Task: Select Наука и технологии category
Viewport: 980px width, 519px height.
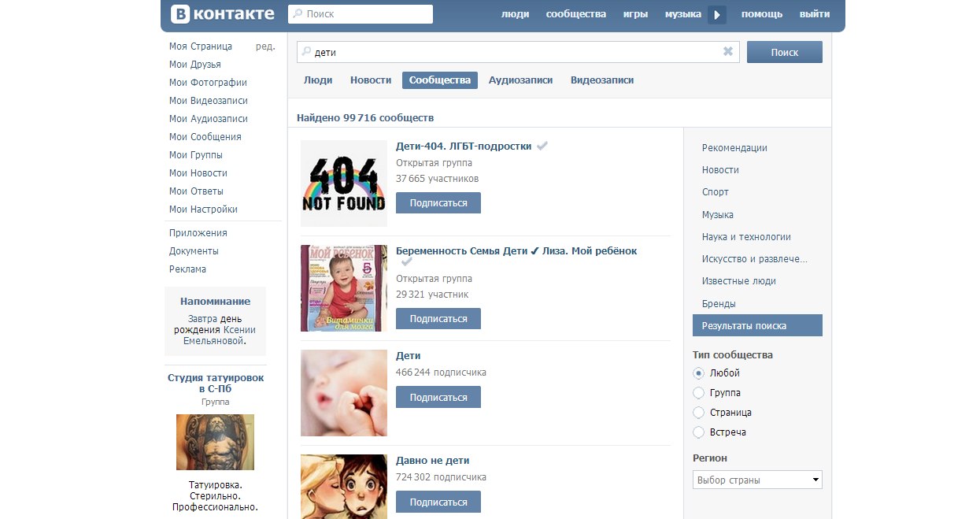Action: [x=746, y=237]
